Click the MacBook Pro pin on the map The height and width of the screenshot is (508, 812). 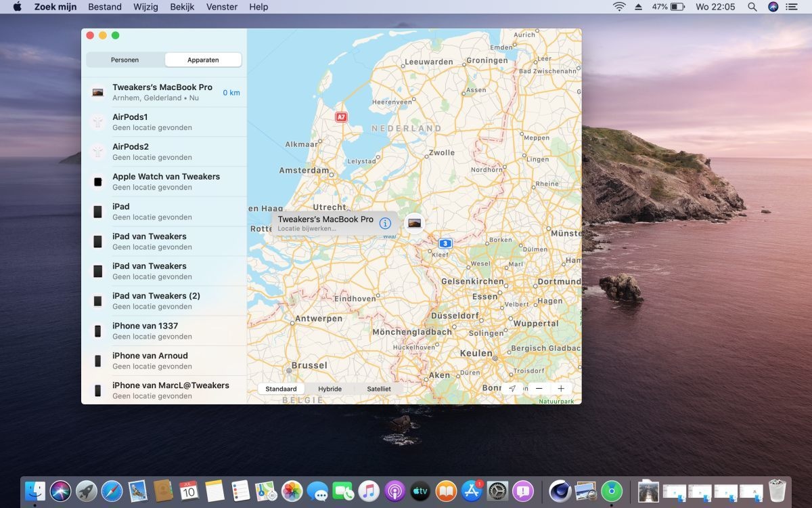point(414,223)
